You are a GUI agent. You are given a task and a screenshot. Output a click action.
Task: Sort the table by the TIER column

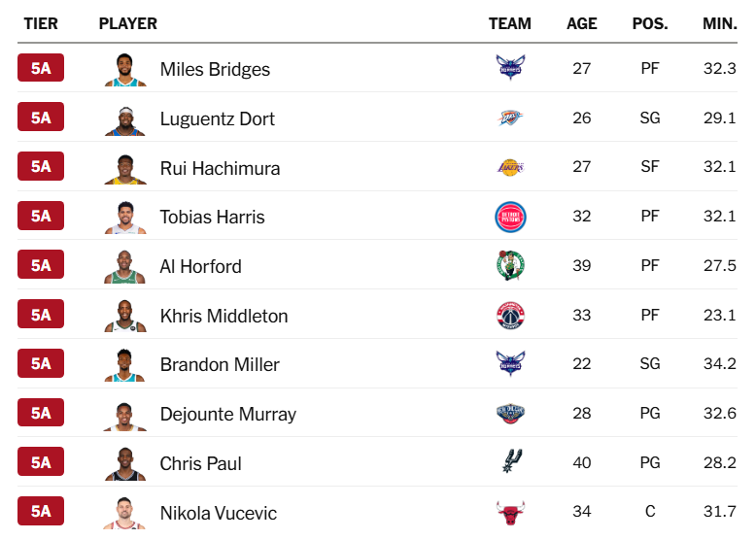point(41,23)
